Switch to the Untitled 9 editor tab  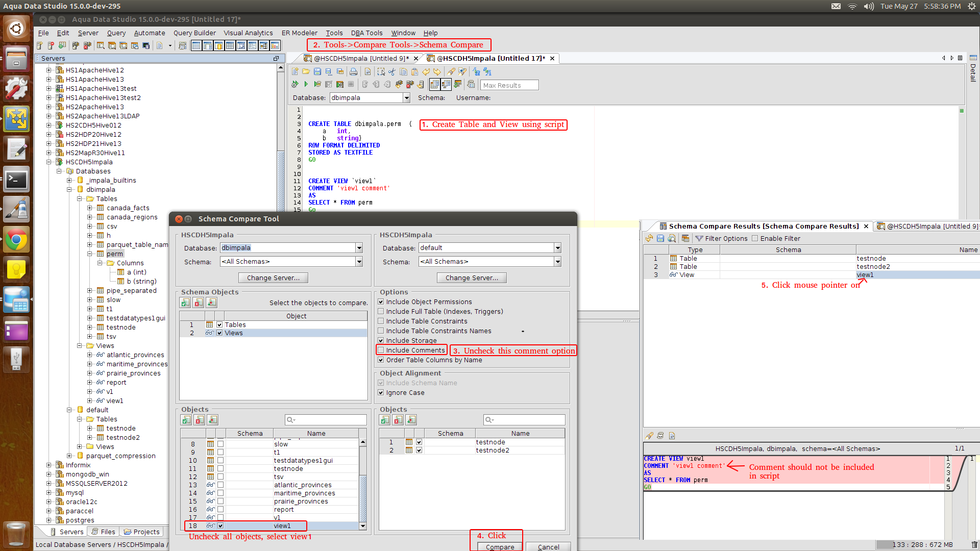click(361, 58)
